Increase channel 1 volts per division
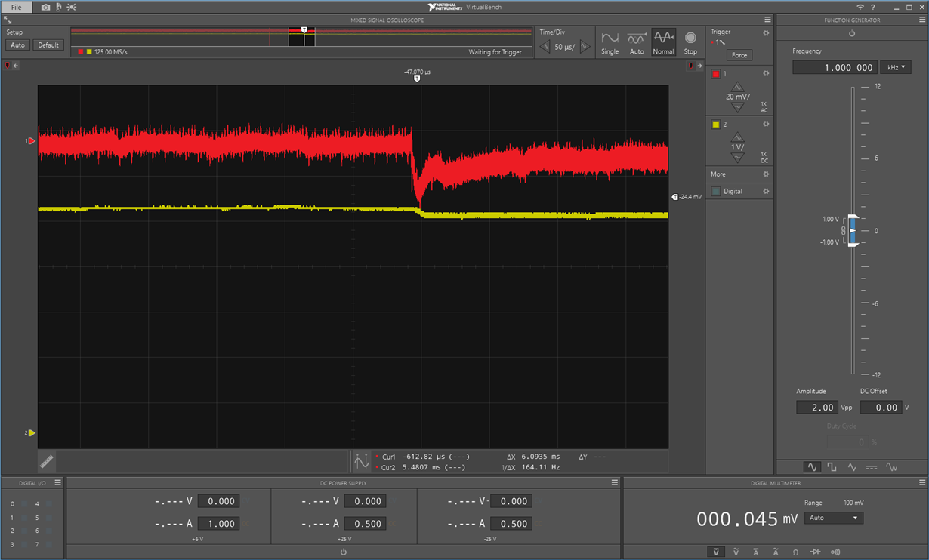This screenshot has width=929, height=560. (738, 88)
